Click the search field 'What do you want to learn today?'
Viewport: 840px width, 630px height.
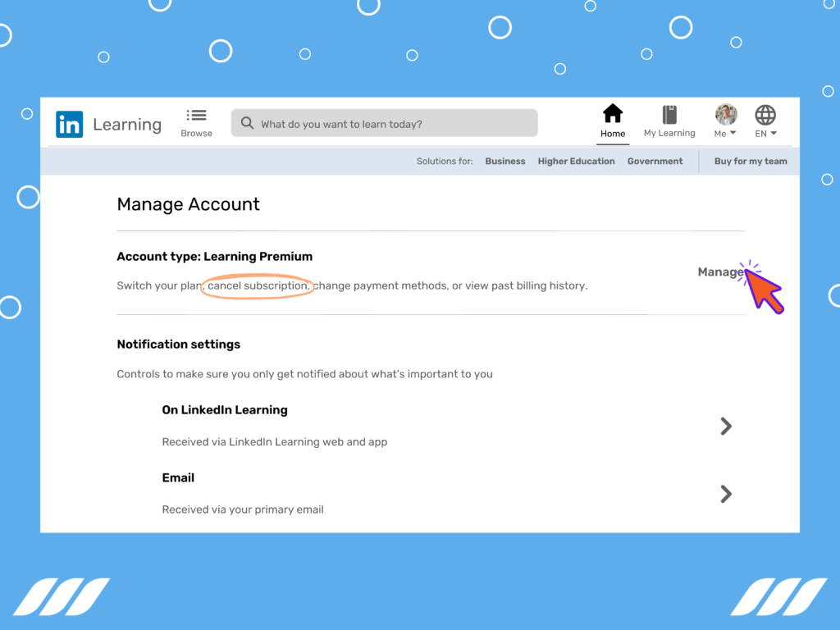384,123
